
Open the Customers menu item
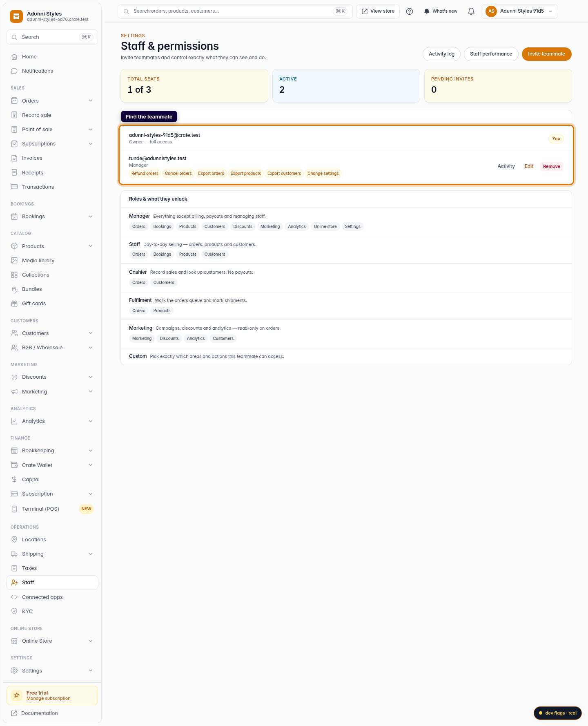[x=52, y=333]
